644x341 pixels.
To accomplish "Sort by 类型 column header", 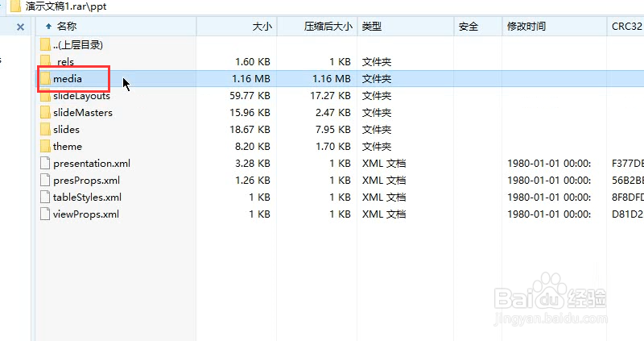I will tap(406, 27).
